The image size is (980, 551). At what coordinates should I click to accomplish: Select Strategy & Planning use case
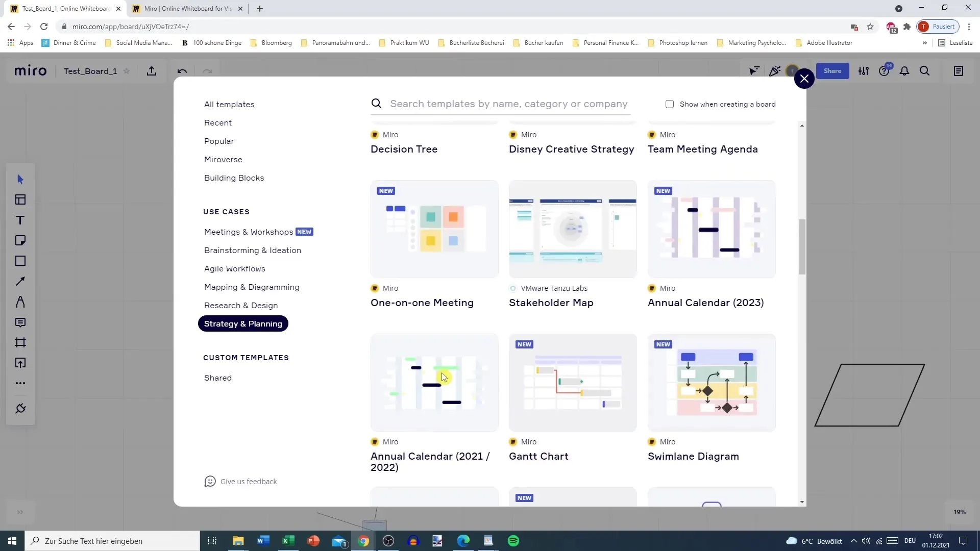(x=243, y=323)
